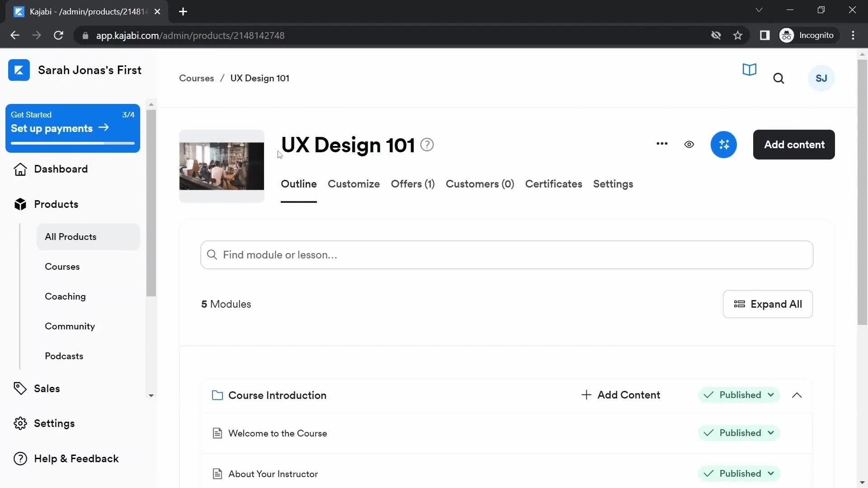
Task: Click the eye preview icon
Action: pos(689,145)
